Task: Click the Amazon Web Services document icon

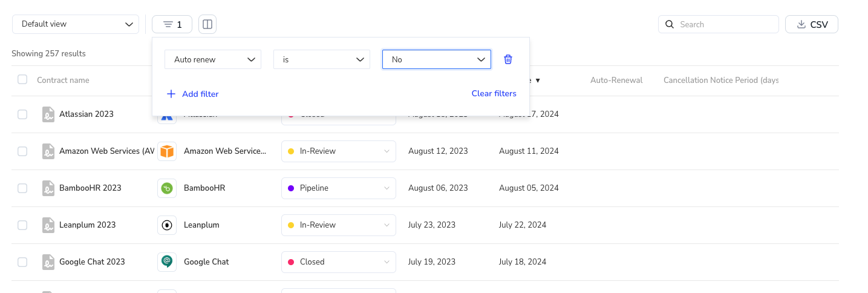Action: (48, 151)
